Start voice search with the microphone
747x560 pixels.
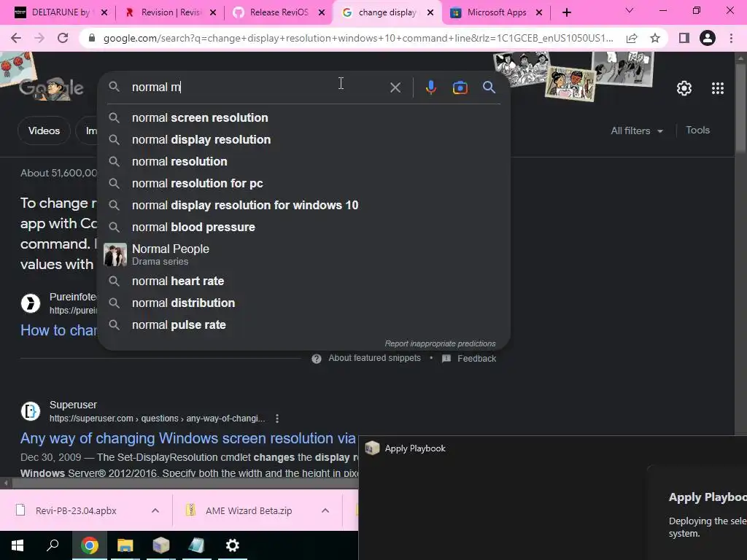430,87
